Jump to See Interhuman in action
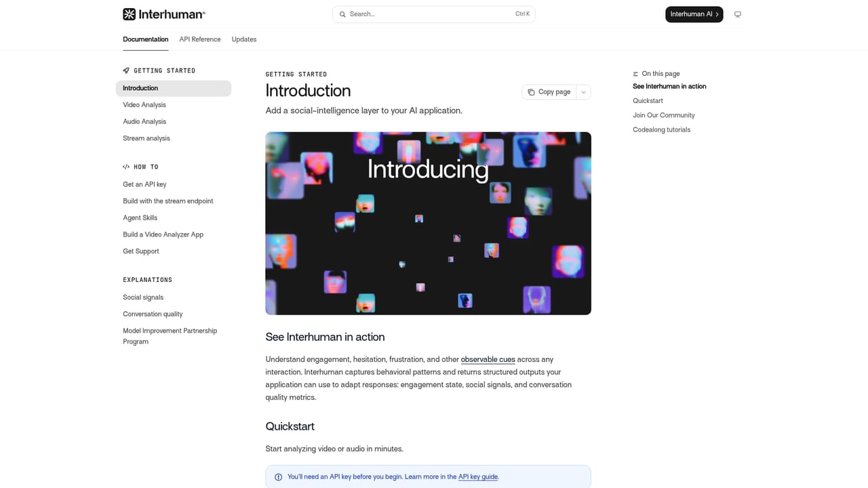Image resolution: width=868 pixels, height=488 pixels. point(669,87)
